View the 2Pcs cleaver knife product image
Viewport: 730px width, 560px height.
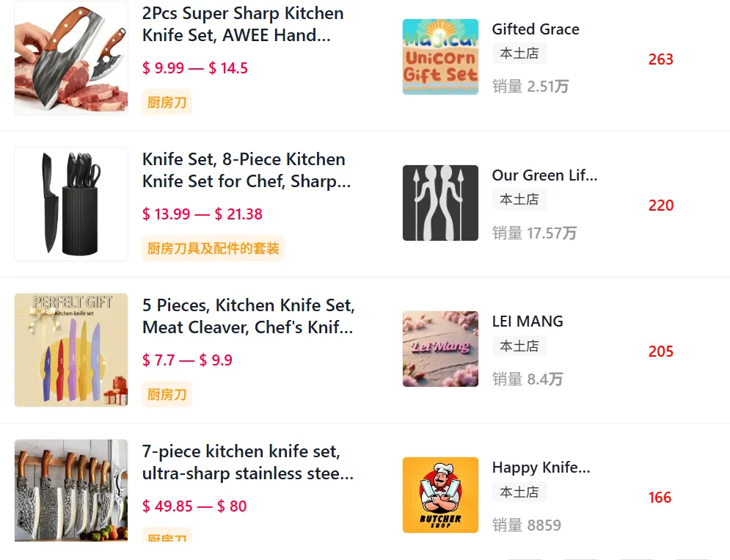(71, 58)
